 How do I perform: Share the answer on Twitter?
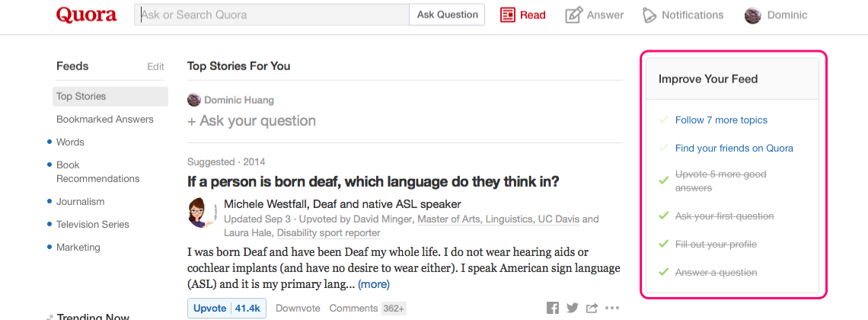(573, 309)
